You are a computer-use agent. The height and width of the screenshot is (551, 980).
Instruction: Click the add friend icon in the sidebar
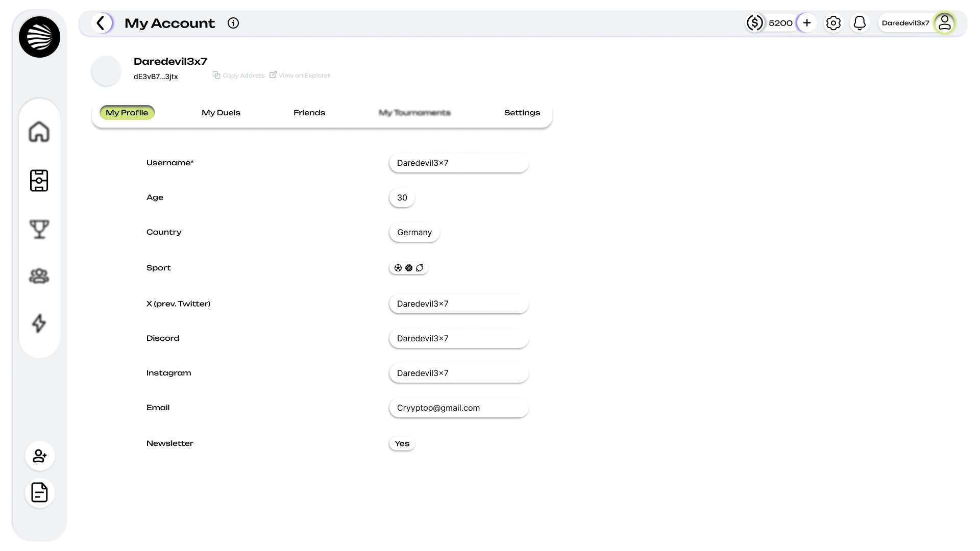click(x=40, y=456)
